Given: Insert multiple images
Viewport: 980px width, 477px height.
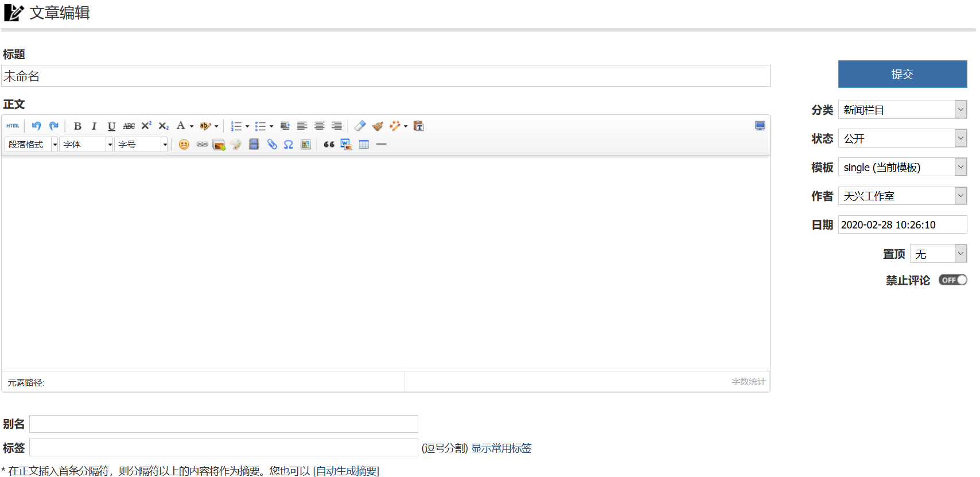Looking at the screenshot, I should tap(219, 144).
